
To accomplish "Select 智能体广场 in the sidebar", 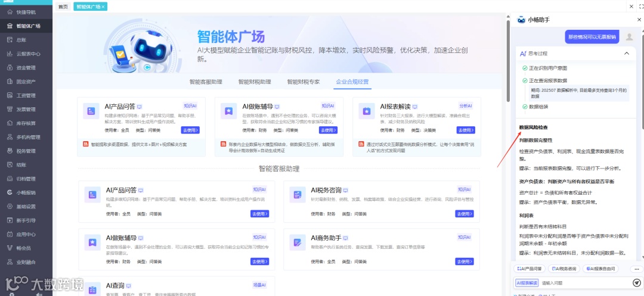I will [26, 26].
